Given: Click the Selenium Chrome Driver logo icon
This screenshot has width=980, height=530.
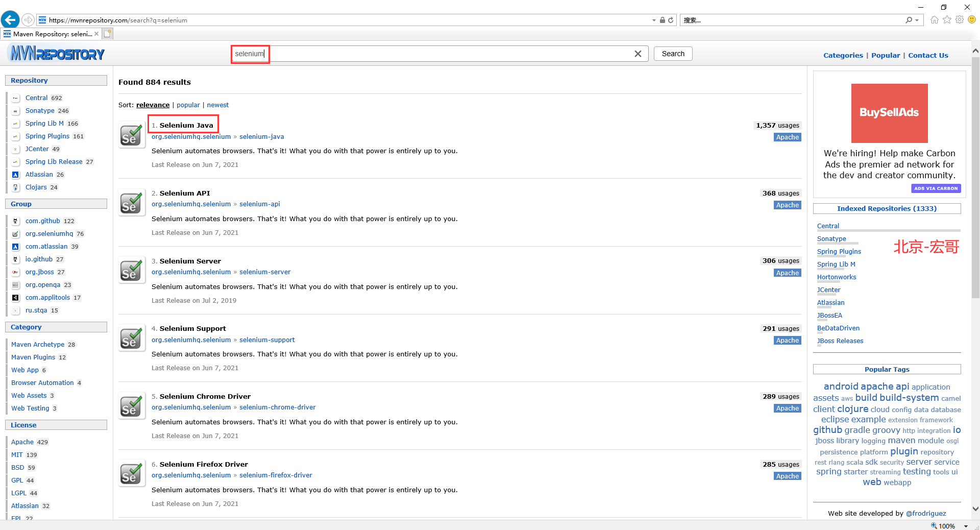Looking at the screenshot, I should tap(131, 406).
